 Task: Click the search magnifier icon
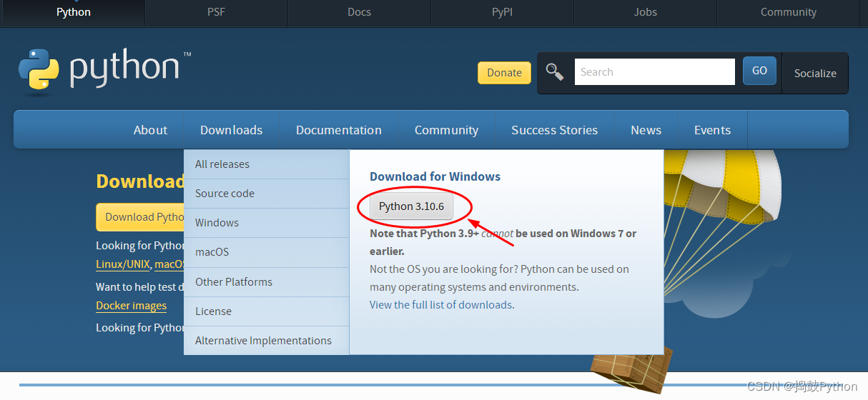[555, 71]
